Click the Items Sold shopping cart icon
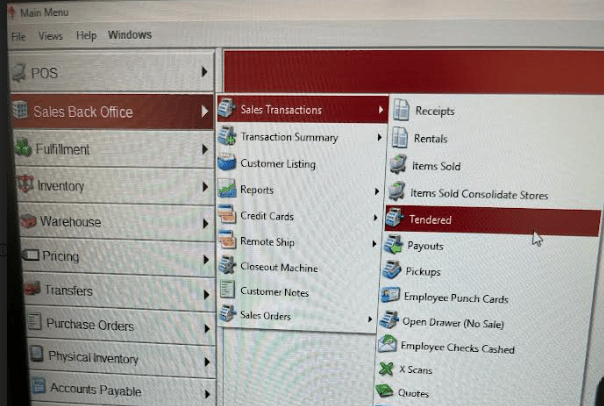Viewport: 604px width, 406px height. (398, 164)
